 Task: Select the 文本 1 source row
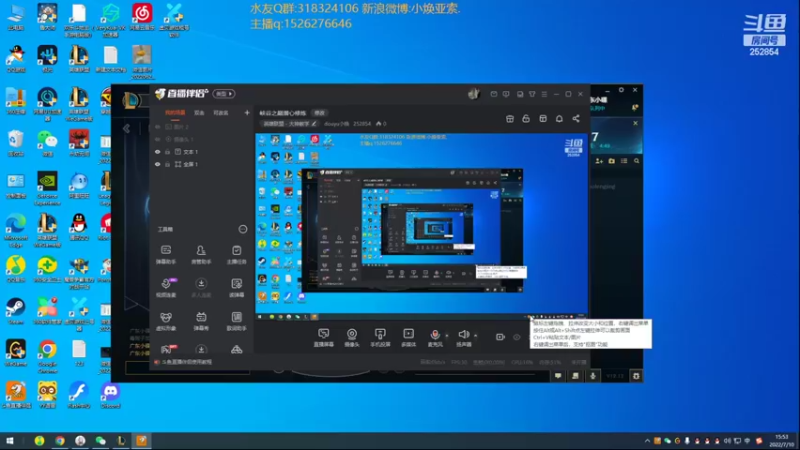coord(202,152)
